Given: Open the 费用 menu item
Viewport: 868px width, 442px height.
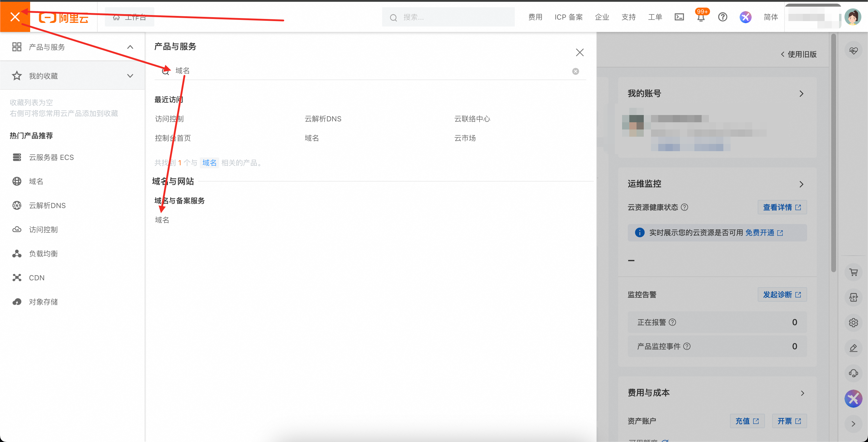Looking at the screenshot, I should (x=535, y=17).
